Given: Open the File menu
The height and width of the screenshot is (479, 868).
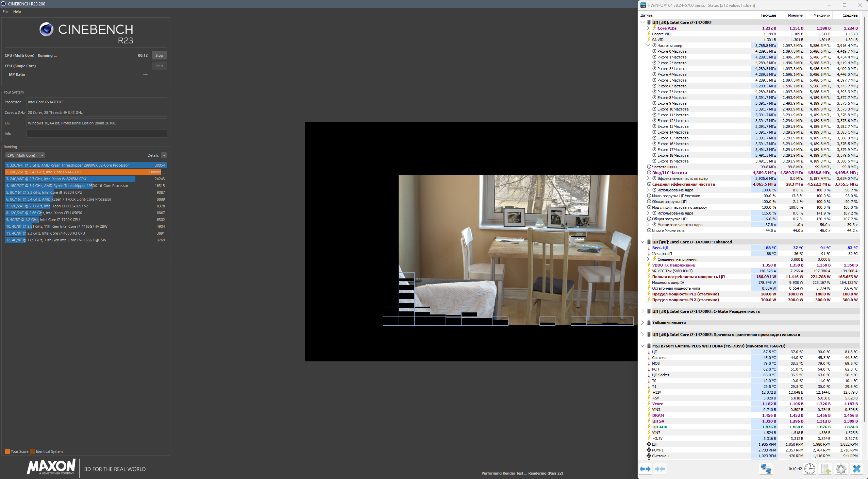Looking at the screenshot, I should (x=5, y=12).
